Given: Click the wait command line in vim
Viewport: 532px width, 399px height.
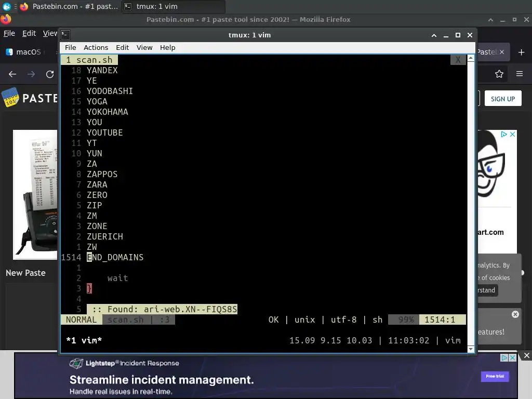Looking at the screenshot, I should click(x=117, y=278).
